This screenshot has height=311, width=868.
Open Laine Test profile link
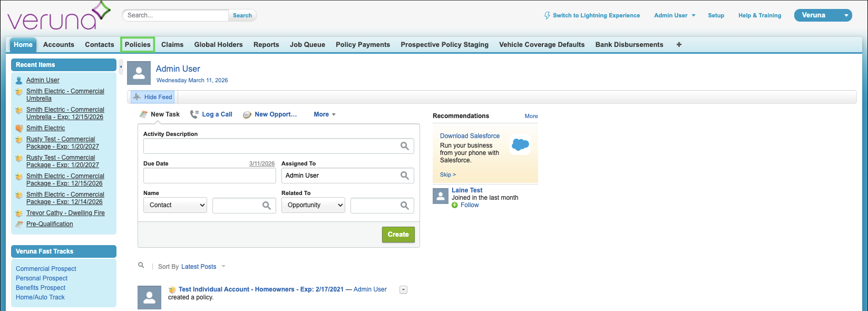(x=467, y=190)
